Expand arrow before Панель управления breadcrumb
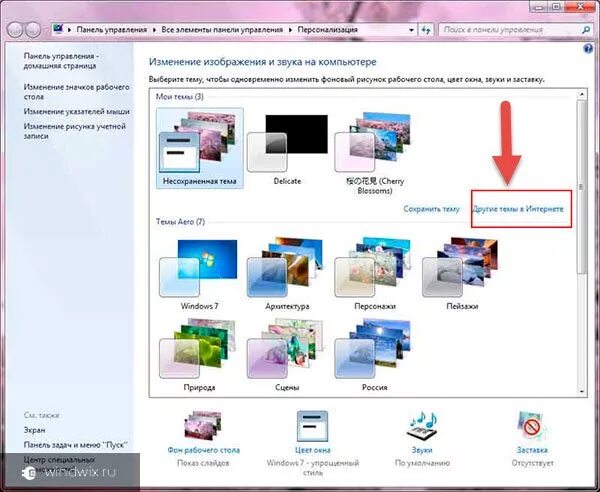The image size is (600, 492). [x=70, y=30]
